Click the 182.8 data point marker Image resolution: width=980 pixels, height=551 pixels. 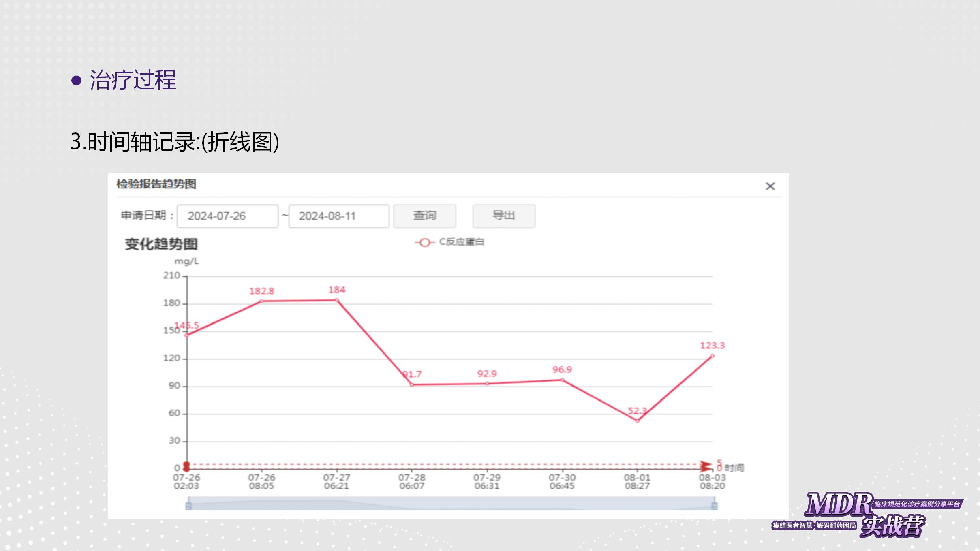pyautogui.click(x=261, y=301)
